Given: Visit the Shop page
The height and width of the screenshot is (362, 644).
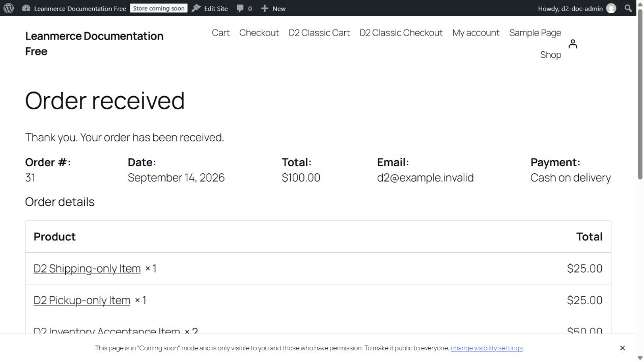Looking at the screenshot, I should point(550,55).
